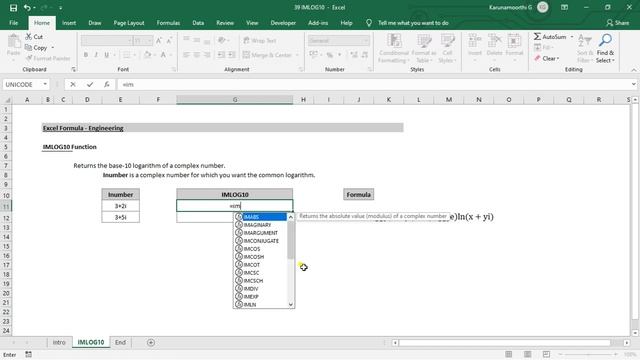Clear cell contents with the Clear eraser
640x360 pixels.
pyautogui.click(x=537, y=58)
